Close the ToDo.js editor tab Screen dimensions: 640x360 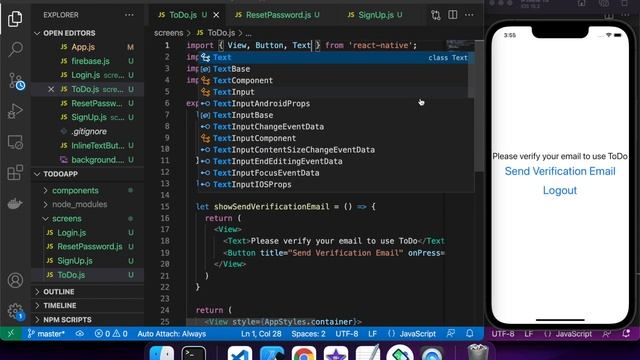click(216, 15)
